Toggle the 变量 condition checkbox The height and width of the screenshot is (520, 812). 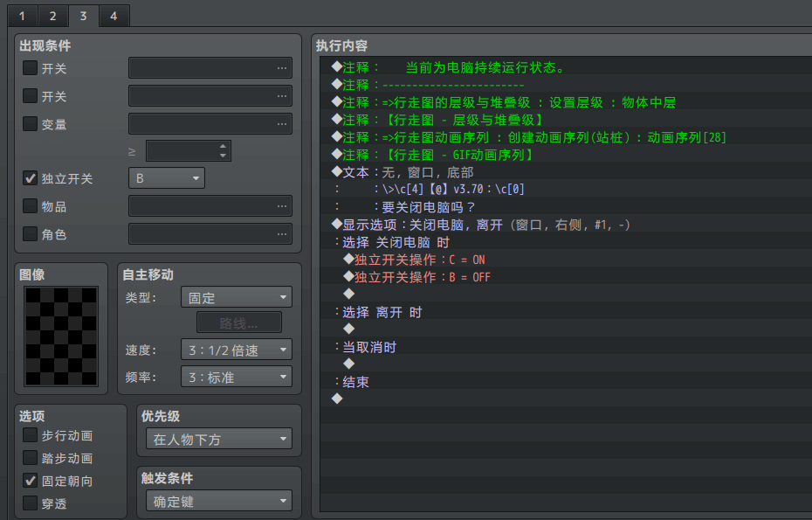point(30,124)
